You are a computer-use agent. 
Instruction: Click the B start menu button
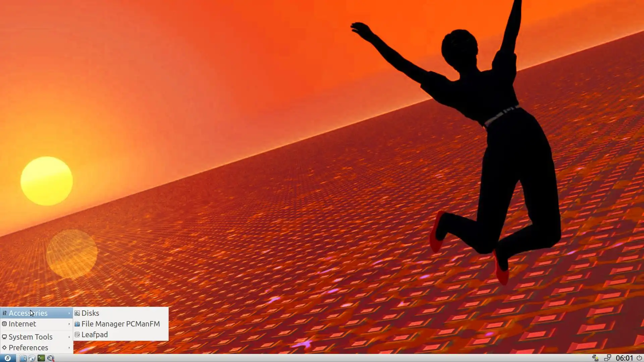click(8, 358)
